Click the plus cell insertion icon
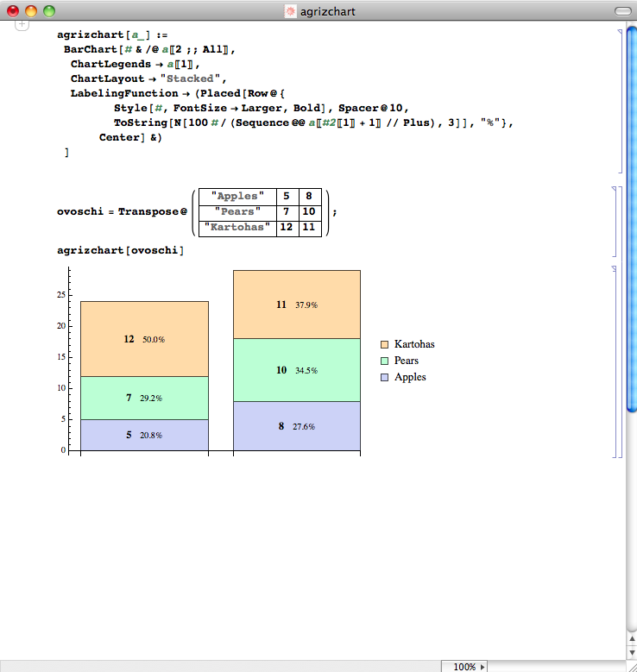This screenshot has height=672, width=637. [22, 28]
